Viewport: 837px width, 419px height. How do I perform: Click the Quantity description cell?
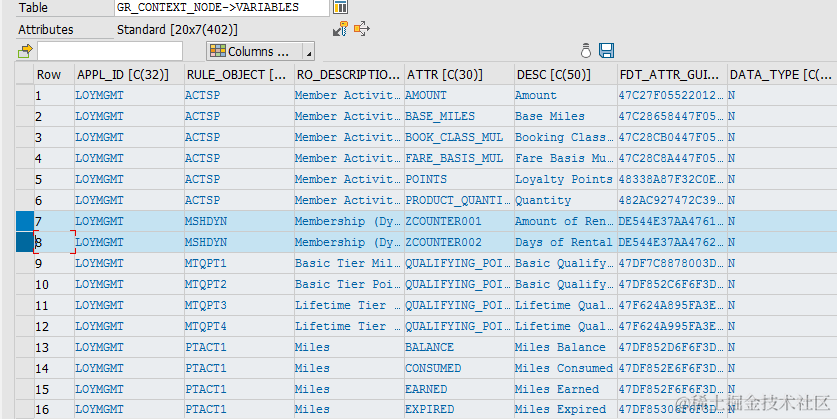coord(566,200)
